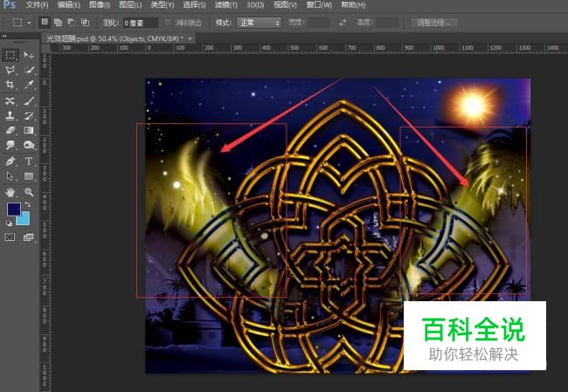
Task: Select the Patch healing tool
Action: tap(10, 100)
